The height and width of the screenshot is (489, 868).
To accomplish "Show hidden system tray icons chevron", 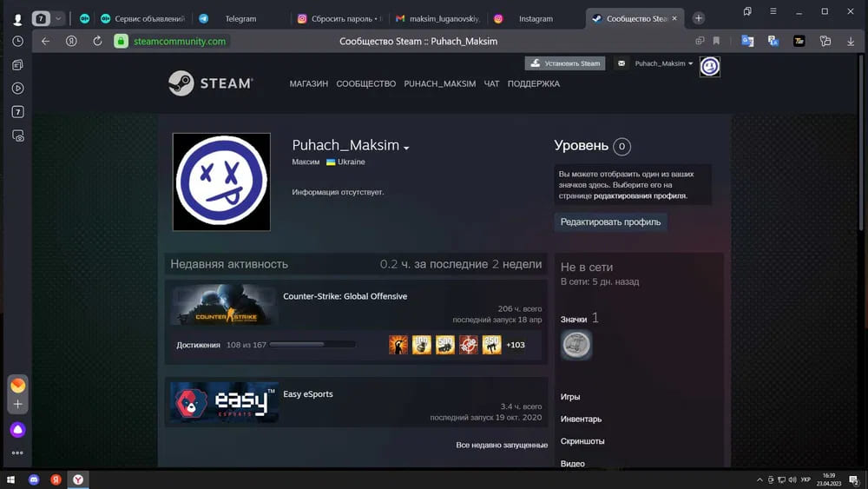I will [x=759, y=479].
